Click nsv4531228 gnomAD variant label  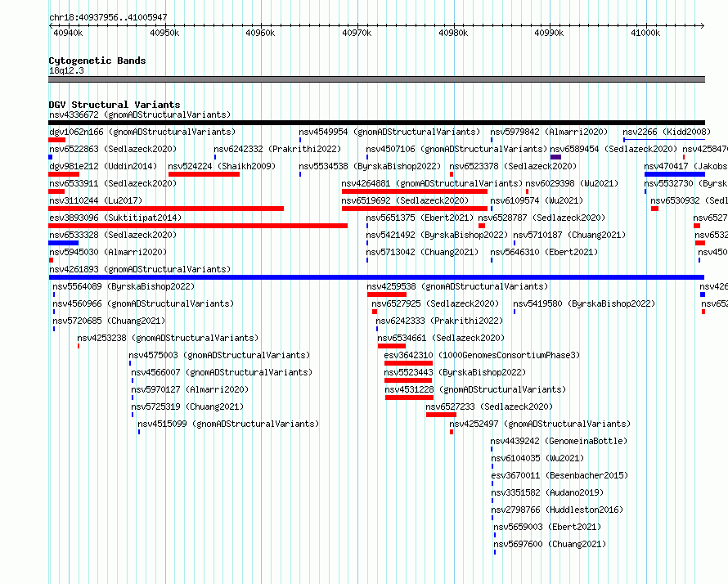point(475,389)
